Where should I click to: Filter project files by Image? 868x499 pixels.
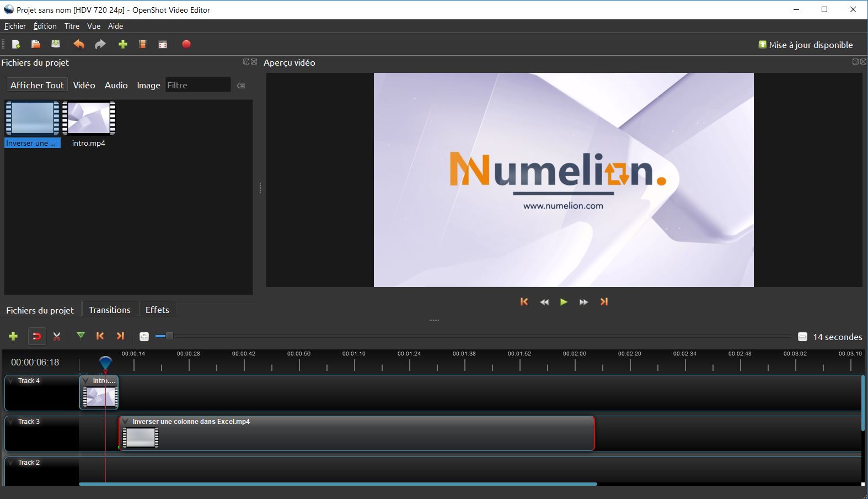(x=148, y=85)
